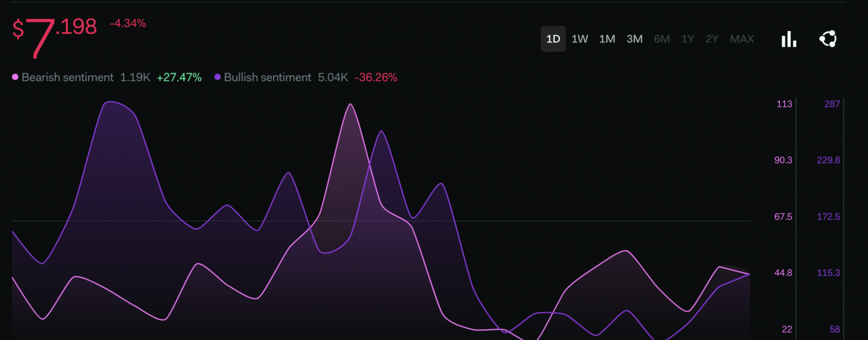Switch to the bar chart view icon

pos(789,39)
